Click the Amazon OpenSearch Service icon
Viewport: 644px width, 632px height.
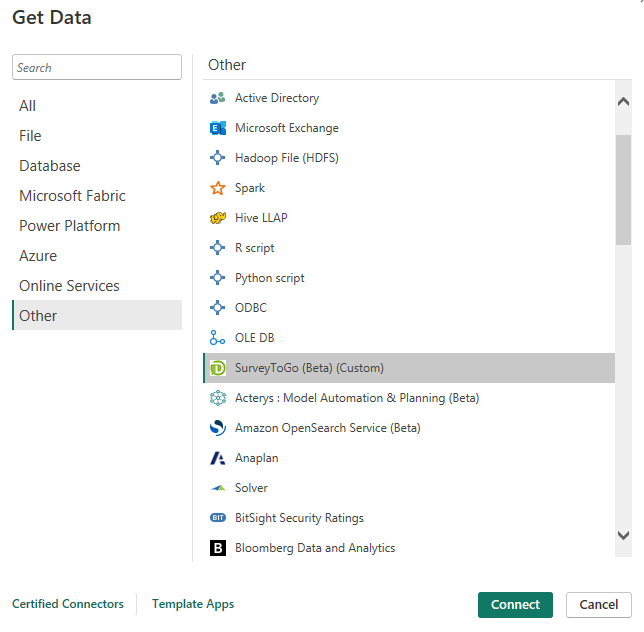coord(218,428)
